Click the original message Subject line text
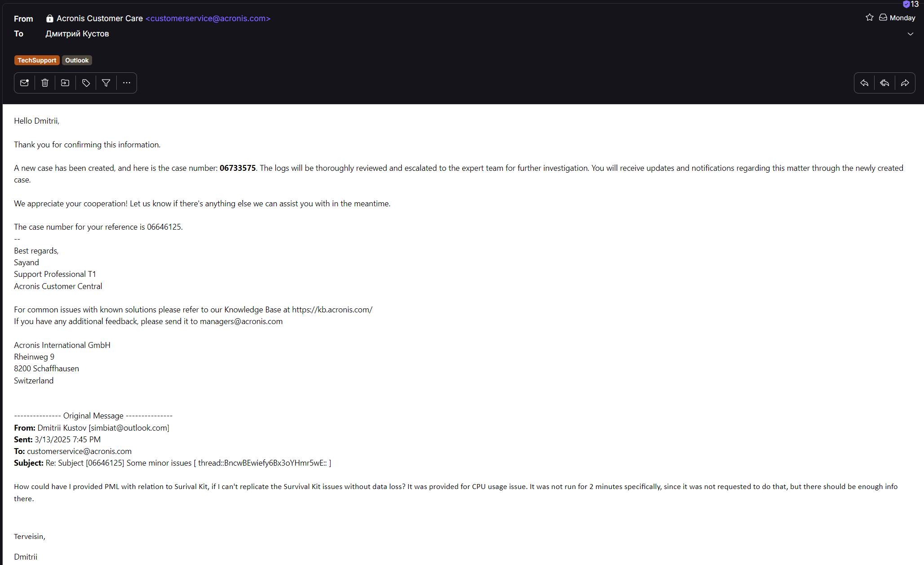 click(x=188, y=463)
